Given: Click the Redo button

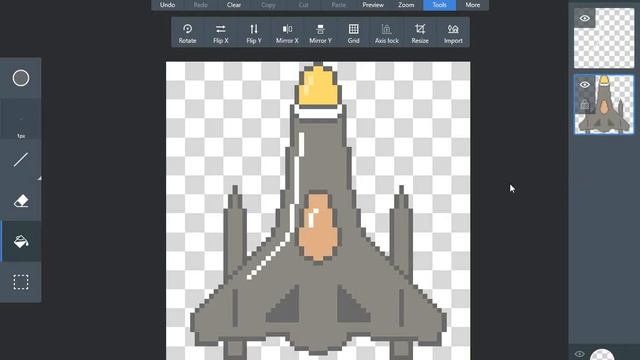Looking at the screenshot, I should [x=200, y=5].
